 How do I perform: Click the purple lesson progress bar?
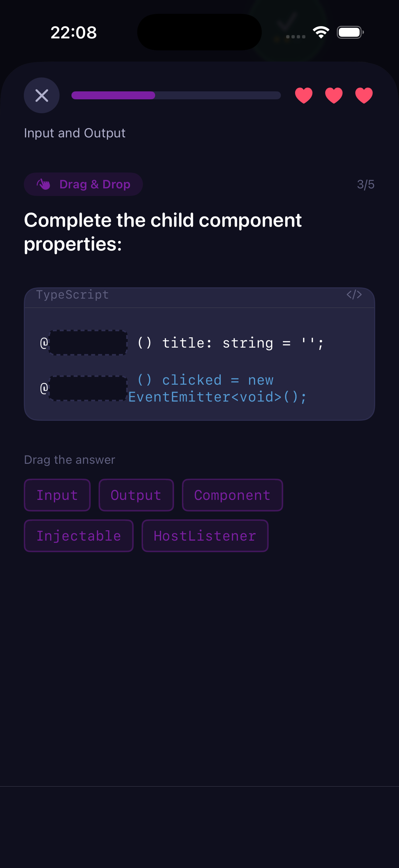point(113,95)
